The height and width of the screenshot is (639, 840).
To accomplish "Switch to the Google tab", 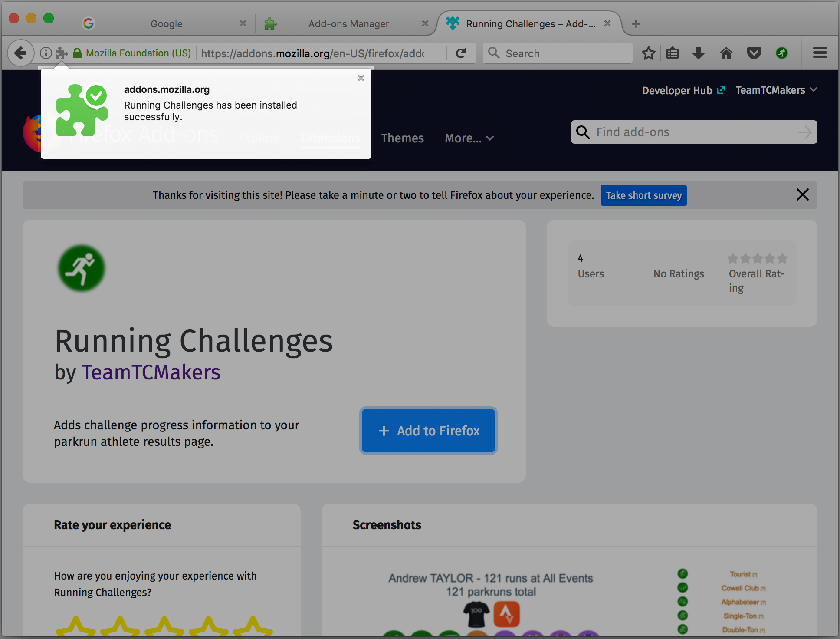I will 166,24.
